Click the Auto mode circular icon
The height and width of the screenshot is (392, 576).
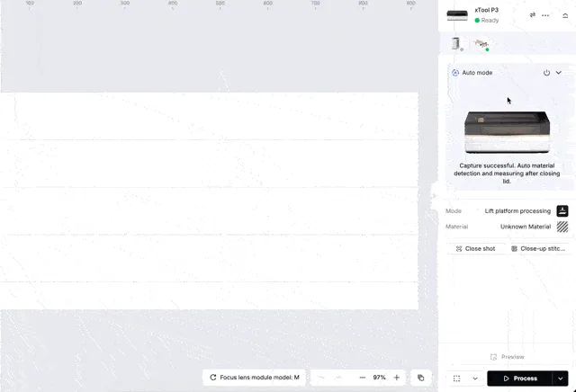coord(455,73)
